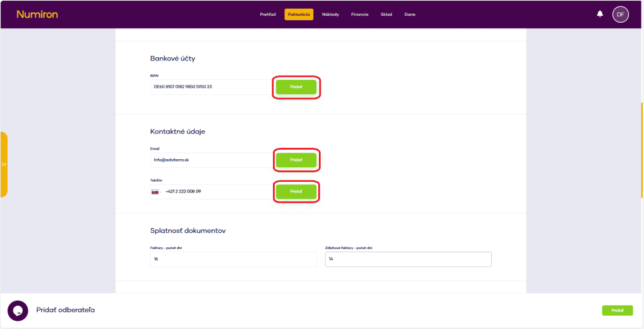Navigate to the Dane tab
644x329 pixels.
click(409, 14)
